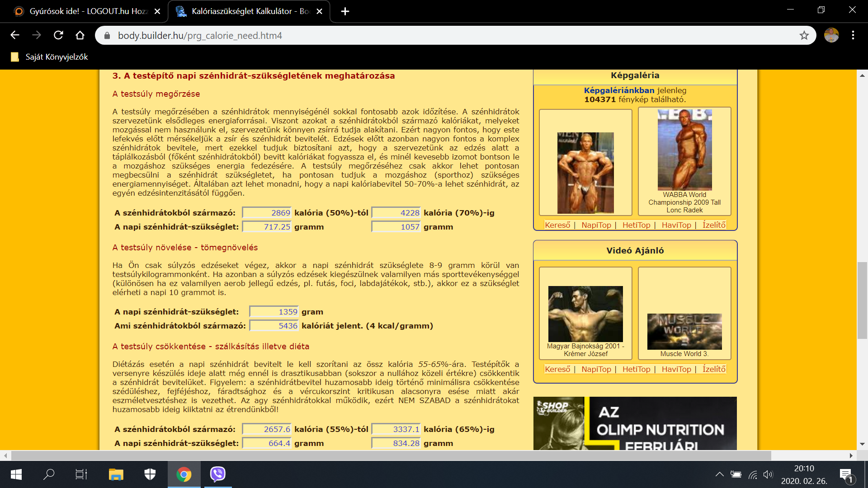The image size is (868, 488).
Task: Open File Explorer from taskbar
Action: pyautogui.click(x=116, y=474)
